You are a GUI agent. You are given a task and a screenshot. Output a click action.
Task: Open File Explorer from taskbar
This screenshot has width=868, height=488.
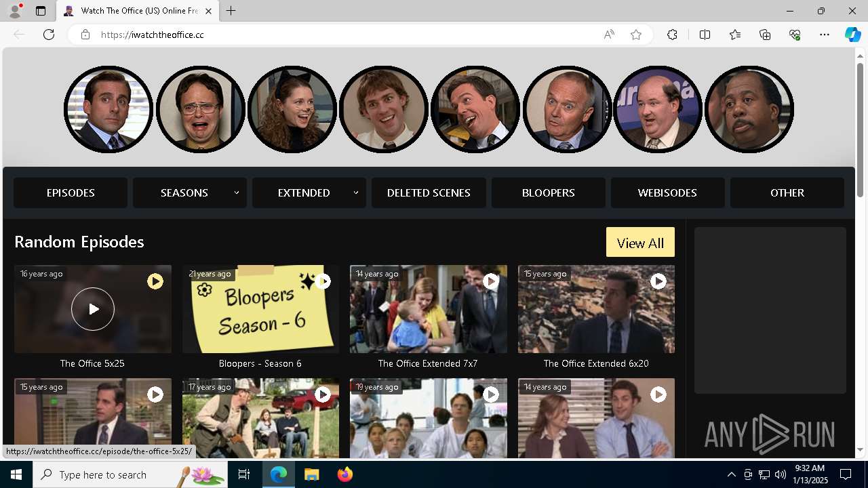[312, 474]
